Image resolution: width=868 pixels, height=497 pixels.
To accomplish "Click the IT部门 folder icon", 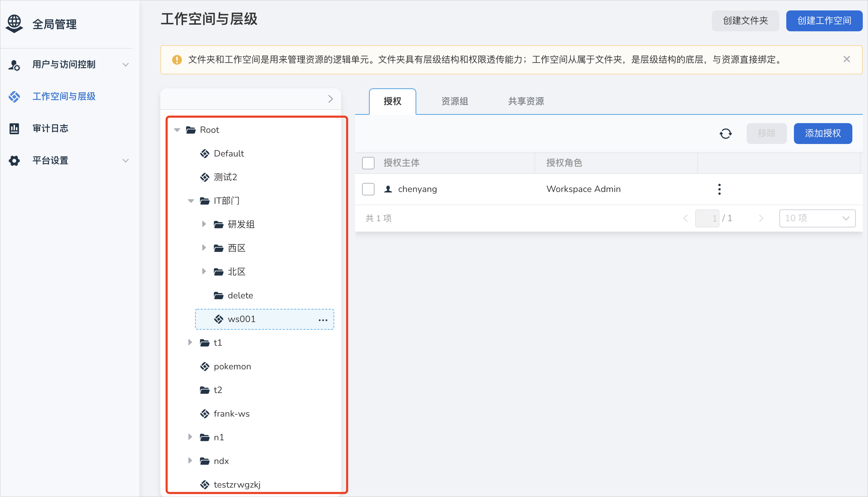I will click(205, 201).
